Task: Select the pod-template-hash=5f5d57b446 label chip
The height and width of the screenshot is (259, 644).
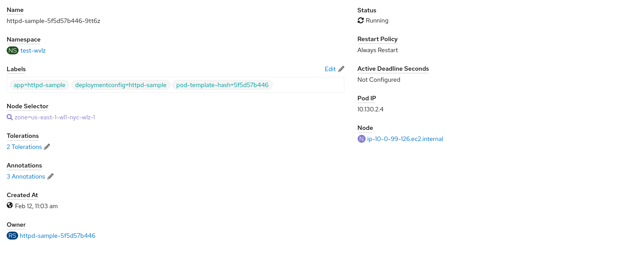Action: [222, 85]
